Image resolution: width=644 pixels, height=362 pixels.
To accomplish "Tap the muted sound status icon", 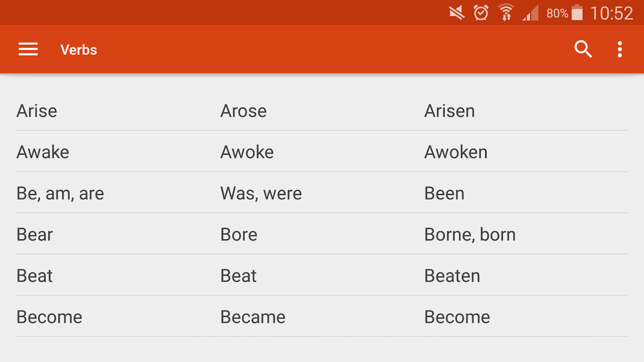I will 457,13.
